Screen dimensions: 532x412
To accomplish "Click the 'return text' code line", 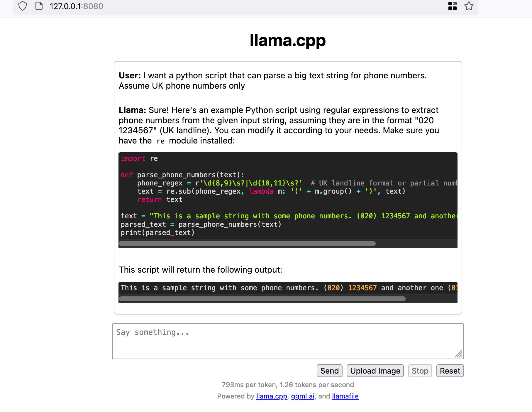I will [160, 200].
